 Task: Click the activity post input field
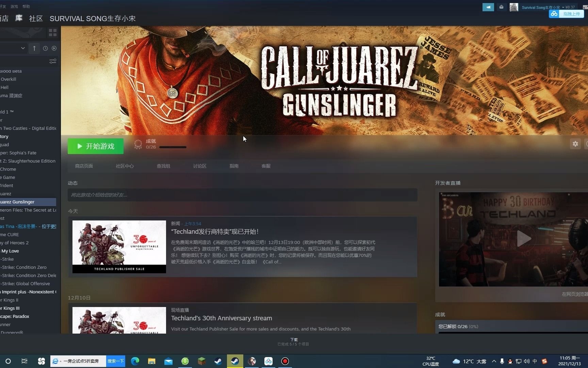243,195
